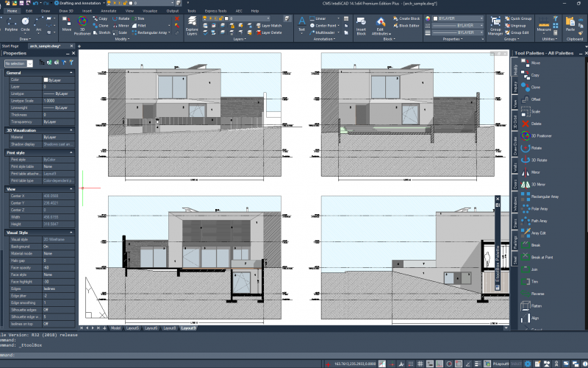Collapse the General properties section
The width and height of the screenshot is (588, 368).
71,73
